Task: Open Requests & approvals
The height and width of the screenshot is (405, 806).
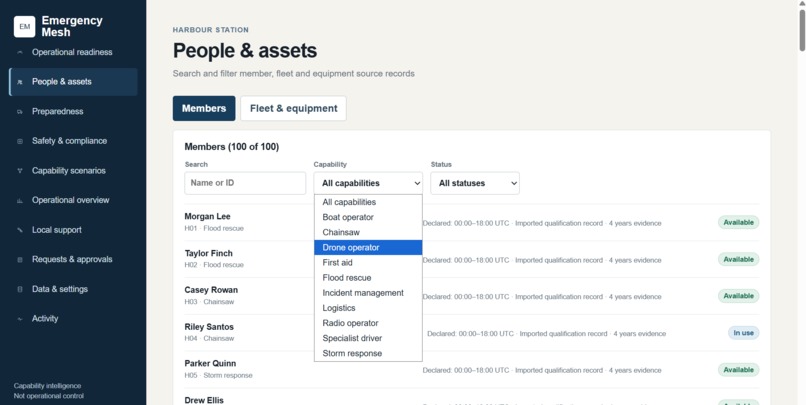Action: [73, 260]
